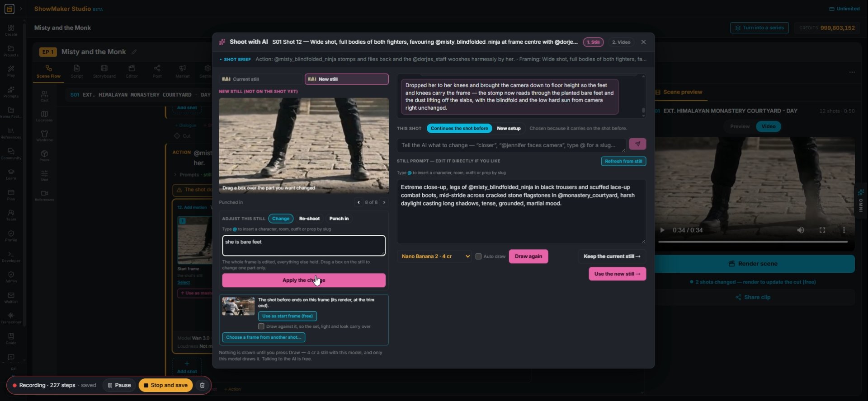The image size is (868, 401).
Task: Click the send arrow icon beside AI prompt
Action: click(637, 144)
